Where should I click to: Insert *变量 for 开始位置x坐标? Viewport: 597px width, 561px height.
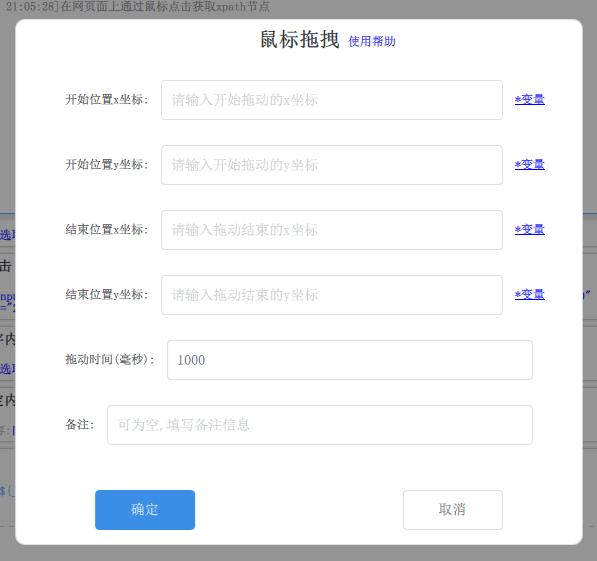(x=530, y=99)
